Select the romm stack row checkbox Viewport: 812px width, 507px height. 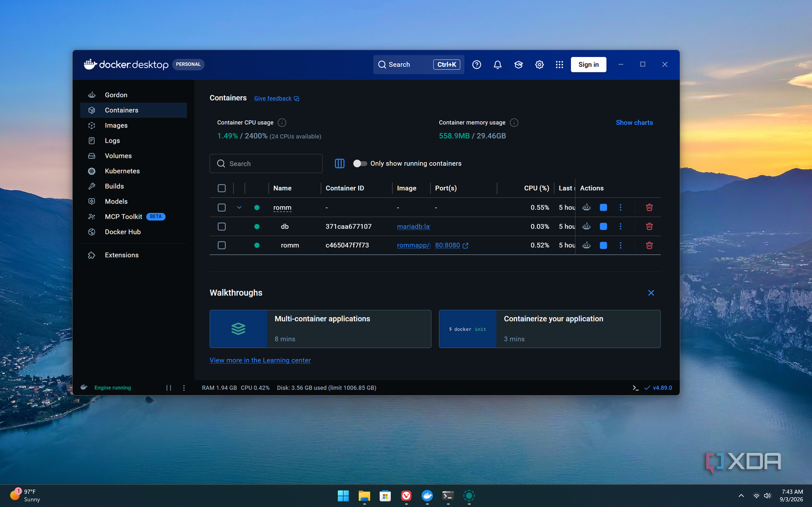[x=222, y=208]
